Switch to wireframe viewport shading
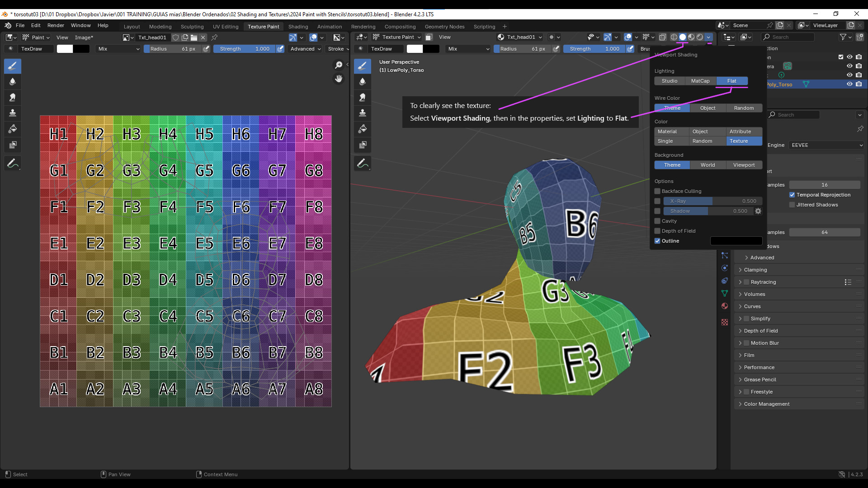868x488 pixels. pos(674,37)
